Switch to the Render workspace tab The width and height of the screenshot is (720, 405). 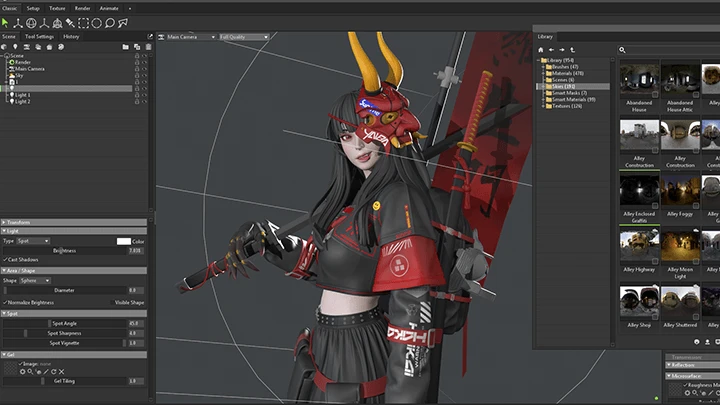pos(82,8)
